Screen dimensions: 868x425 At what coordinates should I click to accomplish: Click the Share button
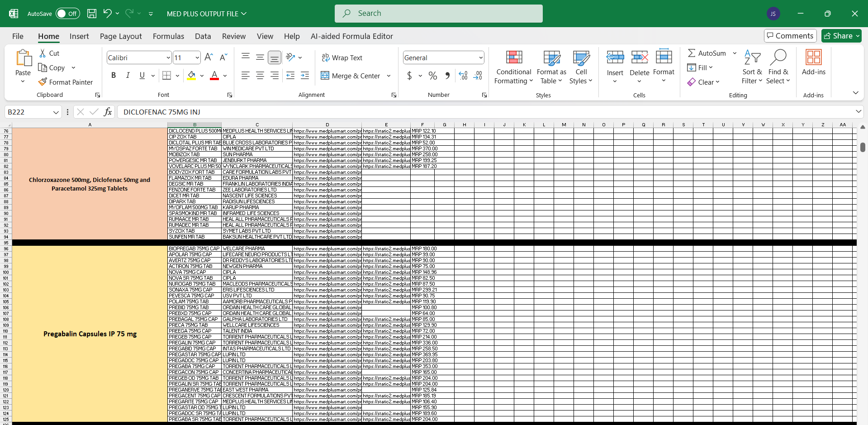tap(841, 36)
